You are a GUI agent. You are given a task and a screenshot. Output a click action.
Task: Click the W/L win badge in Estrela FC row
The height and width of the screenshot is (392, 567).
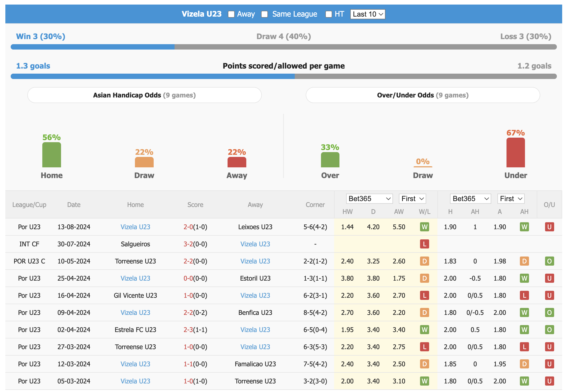point(425,330)
